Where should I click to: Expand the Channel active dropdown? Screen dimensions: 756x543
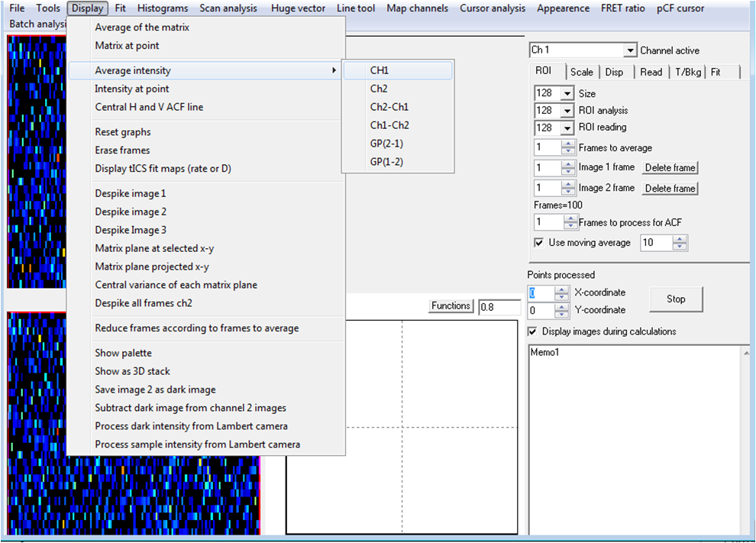click(x=630, y=50)
